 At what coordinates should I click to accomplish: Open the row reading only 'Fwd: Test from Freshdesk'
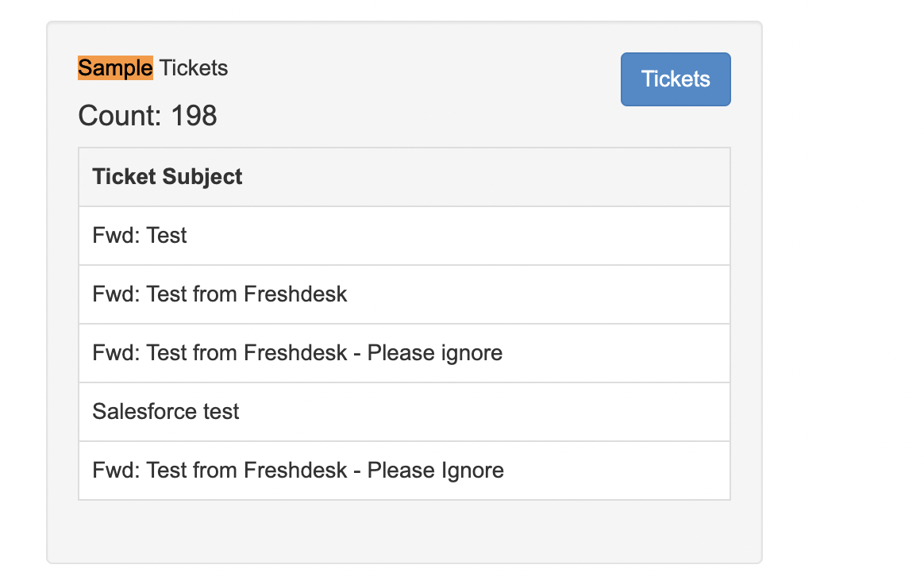pyautogui.click(x=404, y=294)
